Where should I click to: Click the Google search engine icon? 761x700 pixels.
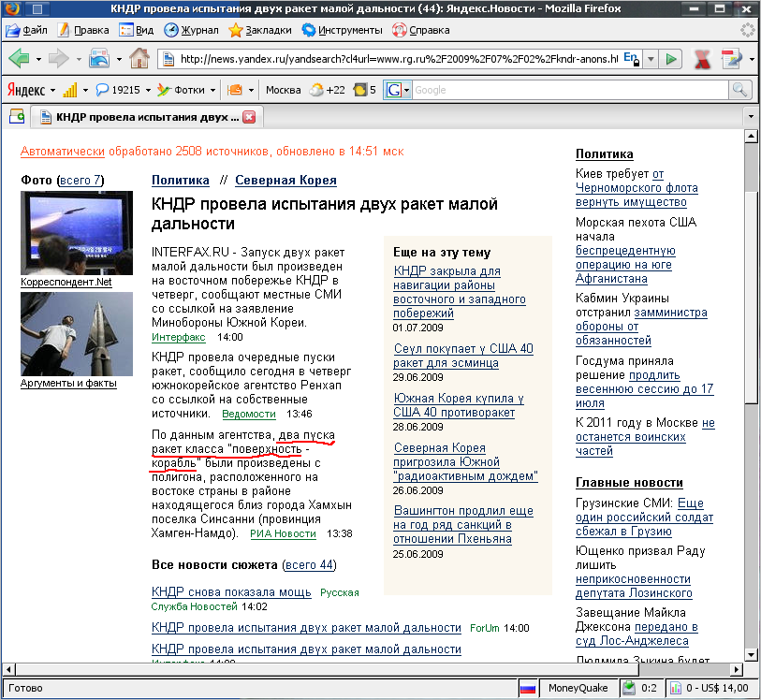(x=393, y=90)
